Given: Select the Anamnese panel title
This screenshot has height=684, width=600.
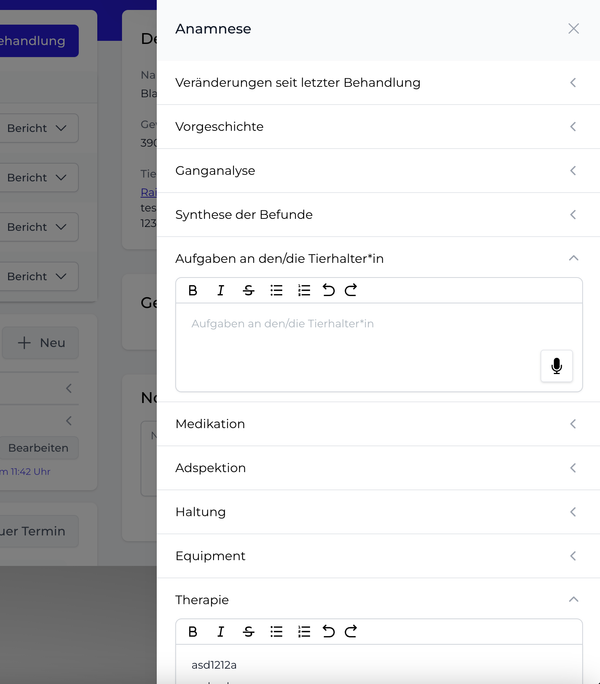Looking at the screenshot, I should [213, 29].
